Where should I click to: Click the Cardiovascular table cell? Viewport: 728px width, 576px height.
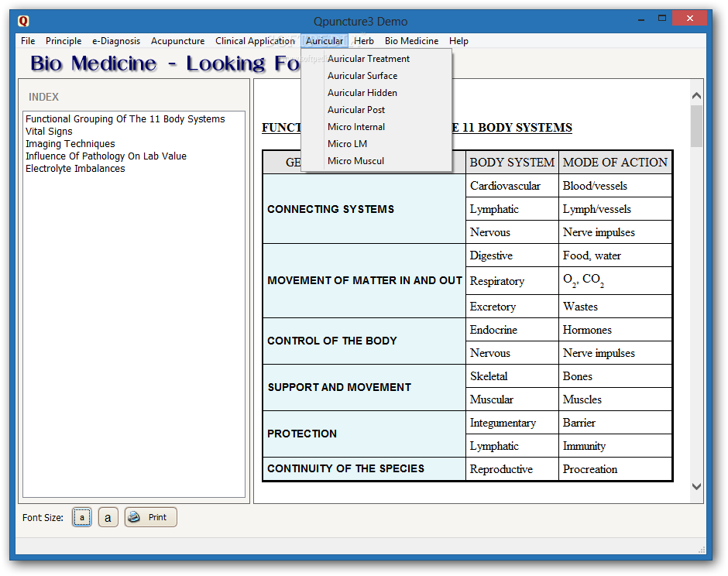click(x=512, y=186)
